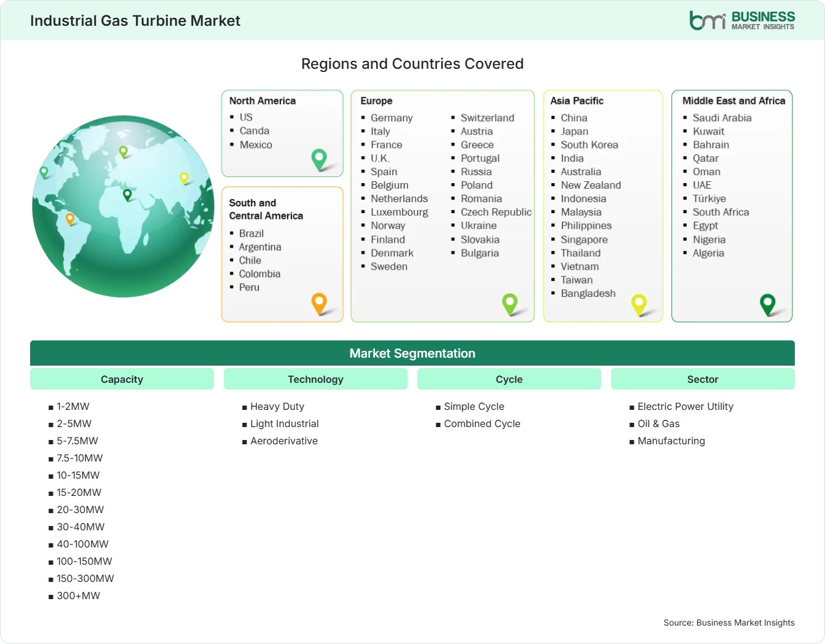Click the Asia Pacific heading

[577, 101]
